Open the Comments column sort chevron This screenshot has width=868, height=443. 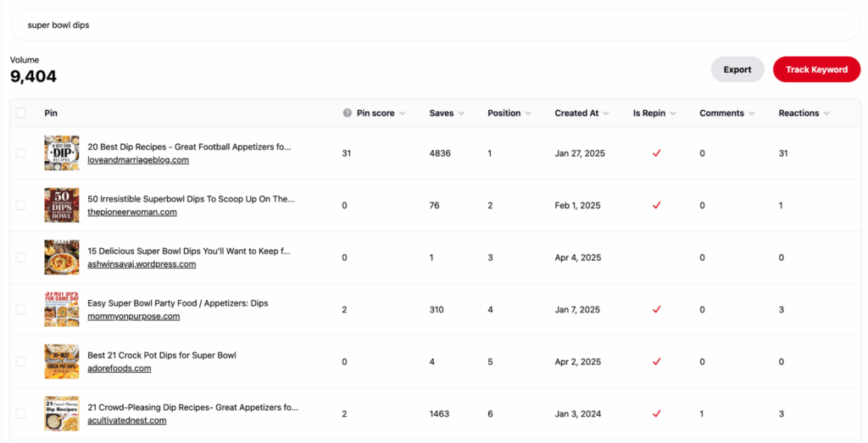[x=752, y=114]
